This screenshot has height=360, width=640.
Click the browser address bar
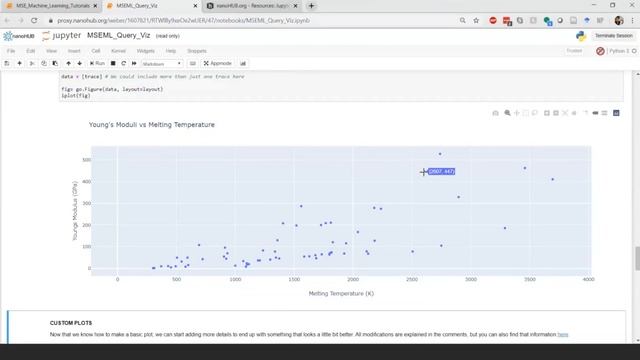click(x=253, y=20)
